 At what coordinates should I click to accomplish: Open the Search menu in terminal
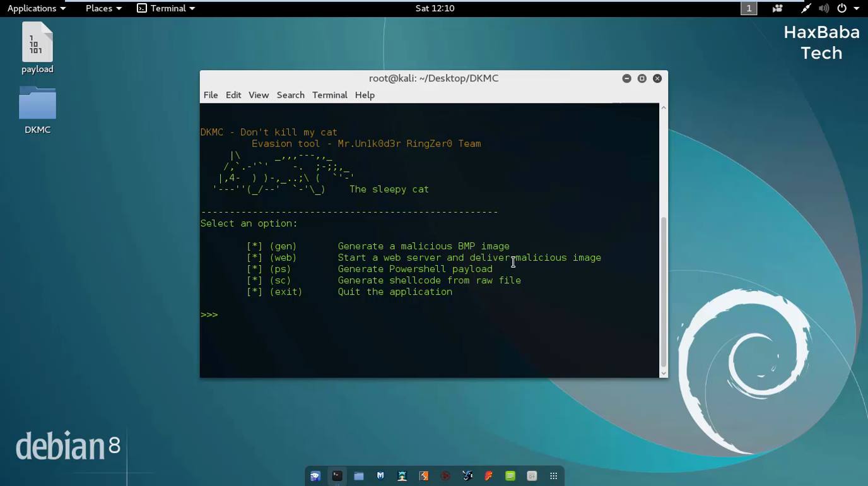pyautogui.click(x=290, y=95)
